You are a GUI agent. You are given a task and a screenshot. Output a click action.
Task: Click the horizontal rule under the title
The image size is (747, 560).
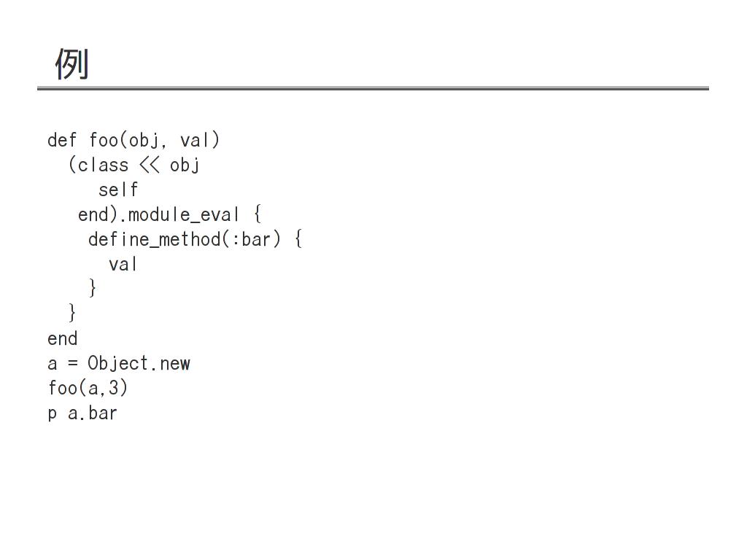click(x=373, y=88)
